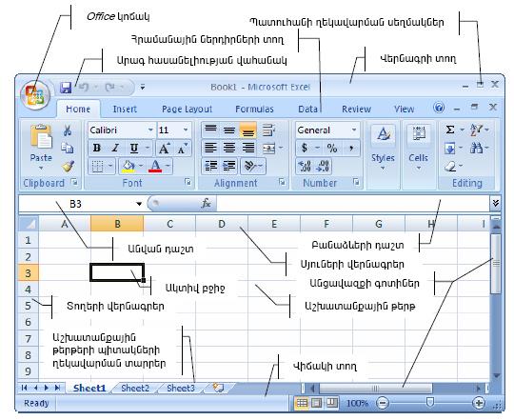
Task: Decrease indent in cell
Action: [x=210, y=166]
